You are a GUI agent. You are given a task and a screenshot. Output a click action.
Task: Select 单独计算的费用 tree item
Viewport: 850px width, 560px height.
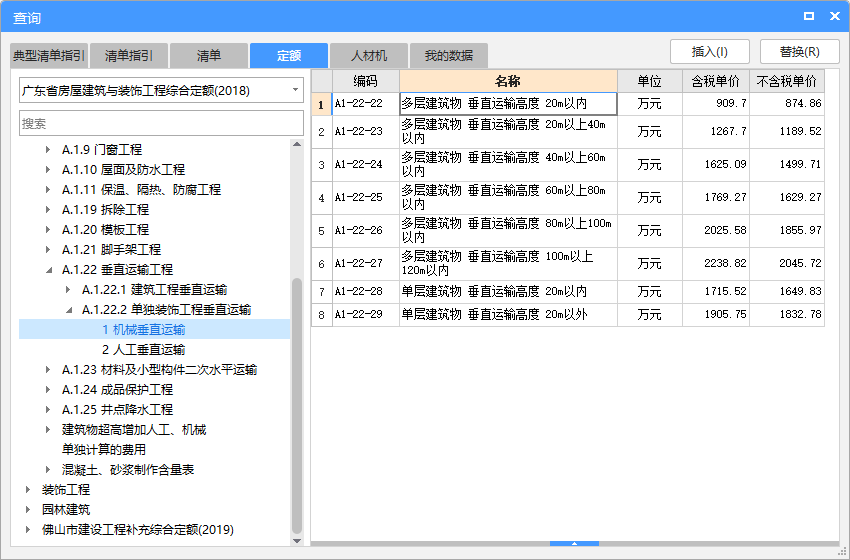(104, 450)
